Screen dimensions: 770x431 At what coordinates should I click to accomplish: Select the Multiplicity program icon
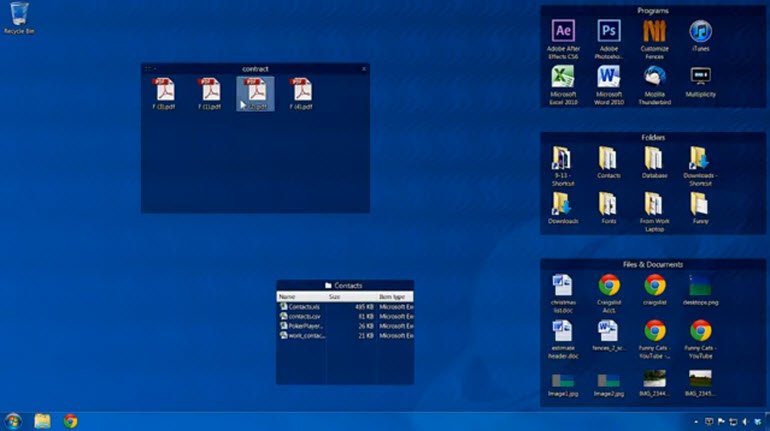(x=700, y=77)
